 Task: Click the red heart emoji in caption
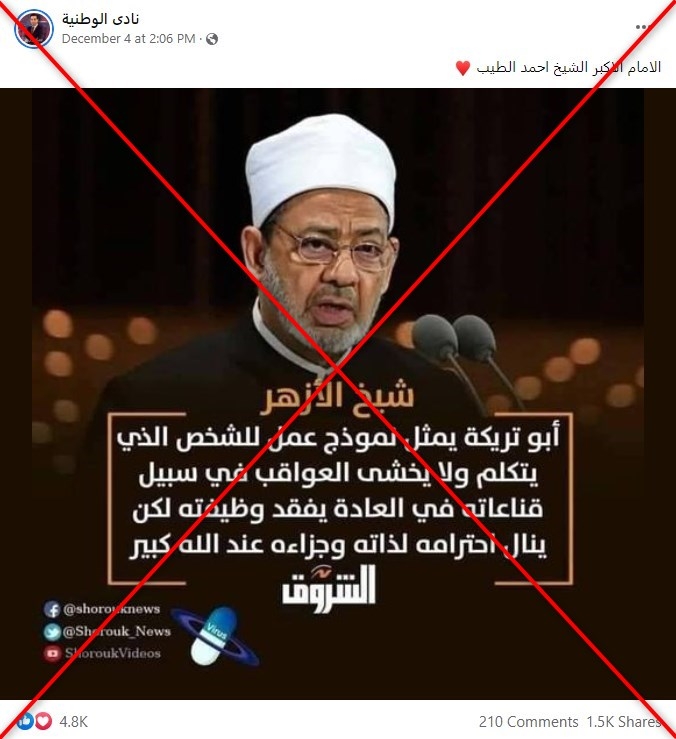[x=463, y=68]
